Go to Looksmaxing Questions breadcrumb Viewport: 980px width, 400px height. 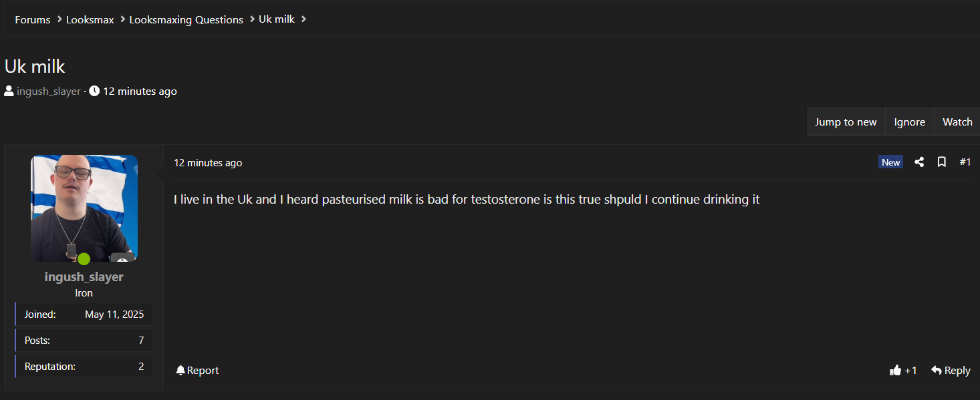[186, 19]
